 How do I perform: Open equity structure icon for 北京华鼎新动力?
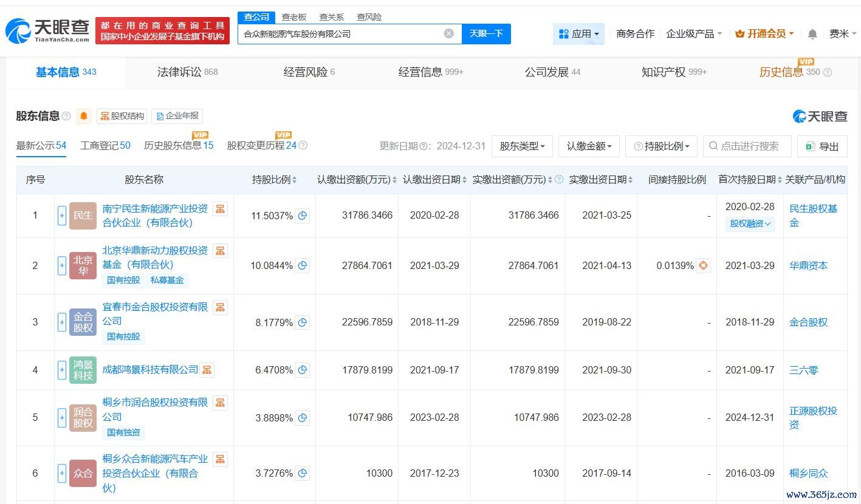(x=220, y=250)
